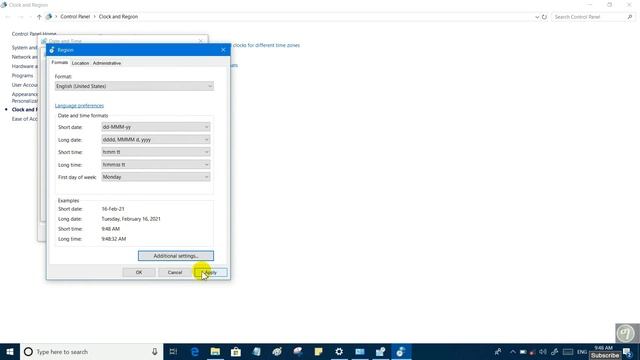Click the long time example 9:48:32 AM

pyautogui.click(x=113, y=239)
